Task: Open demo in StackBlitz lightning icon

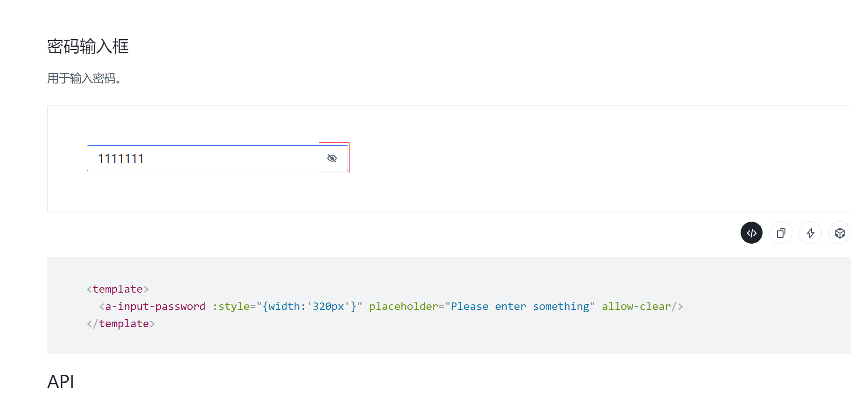Action: pyautogui.click(x=810, y=233)
